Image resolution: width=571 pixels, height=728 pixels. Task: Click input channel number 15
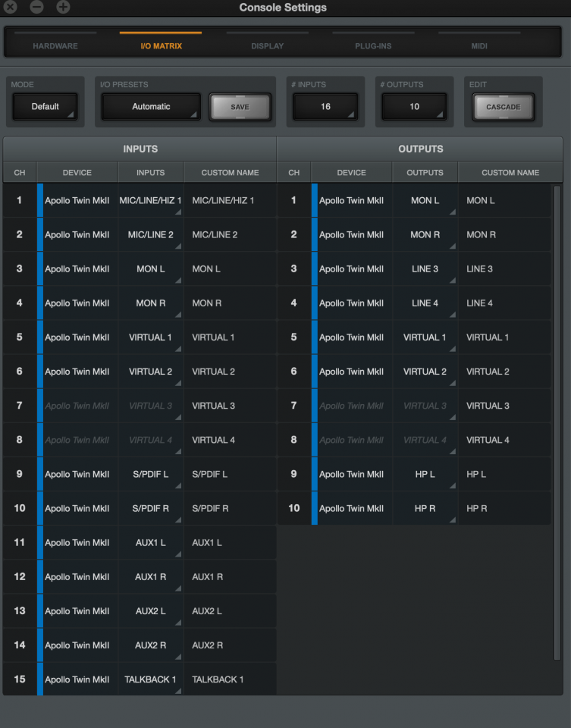click(20, 679)
